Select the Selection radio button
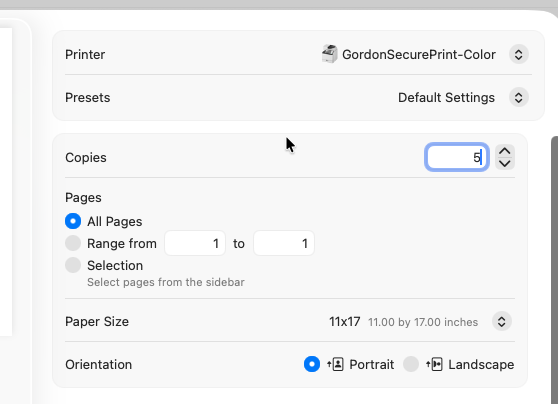Screen dimensions: 558x404 [x=73, y=265]
